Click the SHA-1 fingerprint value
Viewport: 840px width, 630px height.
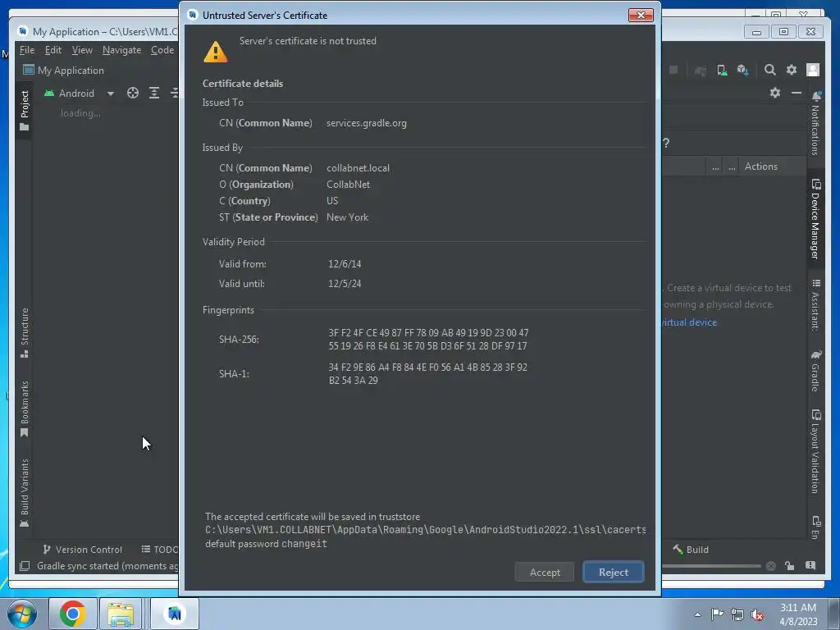(x=428, y=374)
